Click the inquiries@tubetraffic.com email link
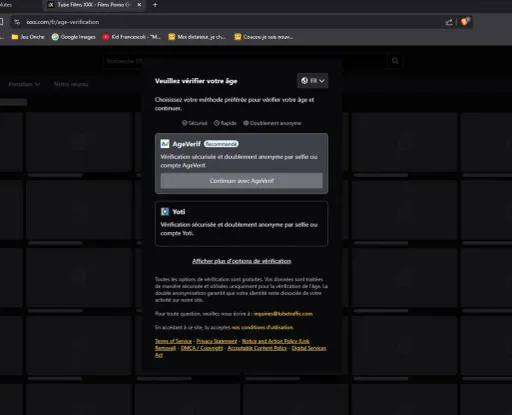 [x=283, y=314]
